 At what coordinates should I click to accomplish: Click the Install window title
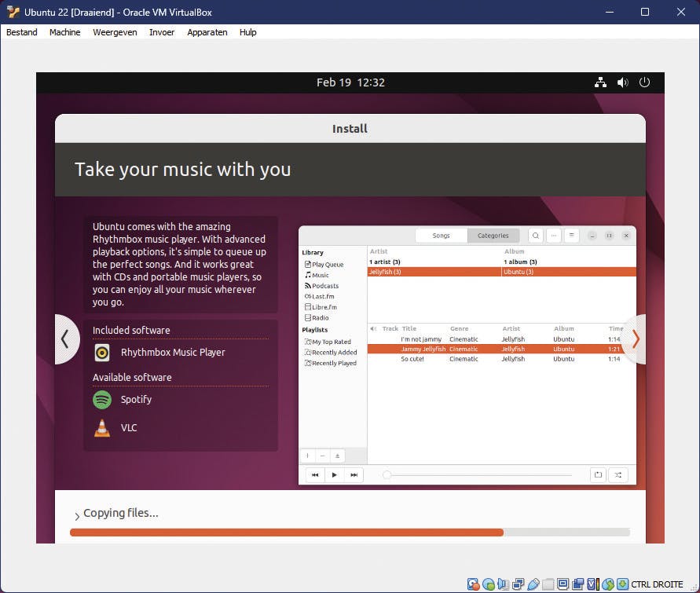click(350, 129)
